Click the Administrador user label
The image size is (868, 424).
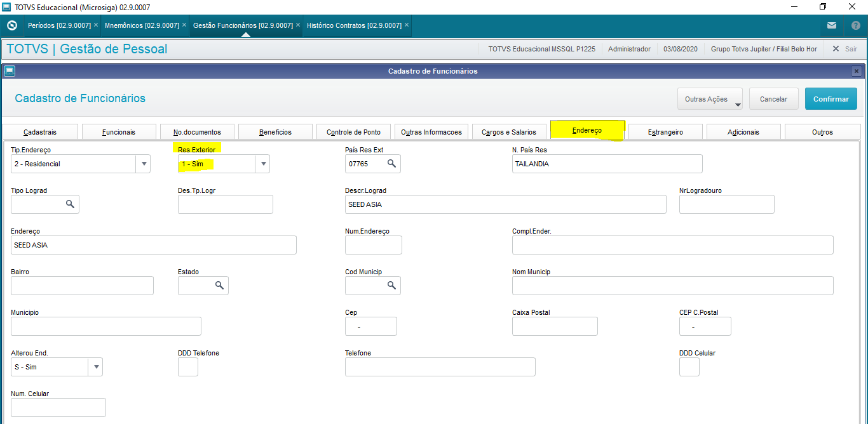pos(629,49)
